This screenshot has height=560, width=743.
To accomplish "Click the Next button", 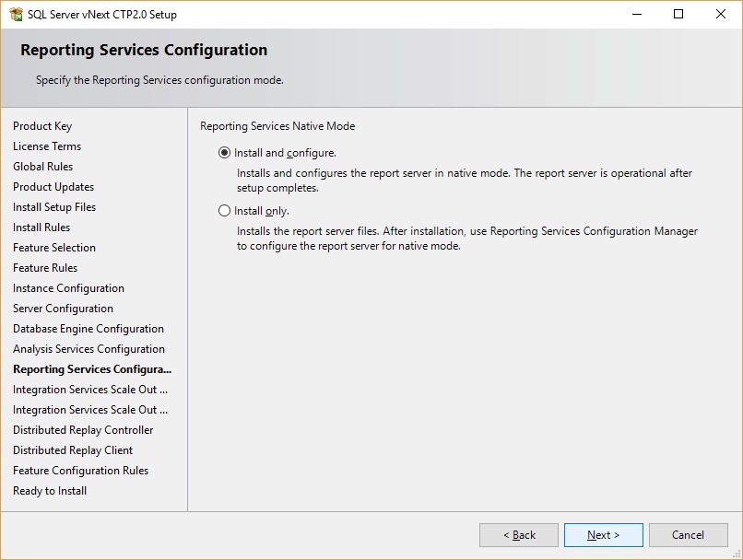I will coord(603,535).
